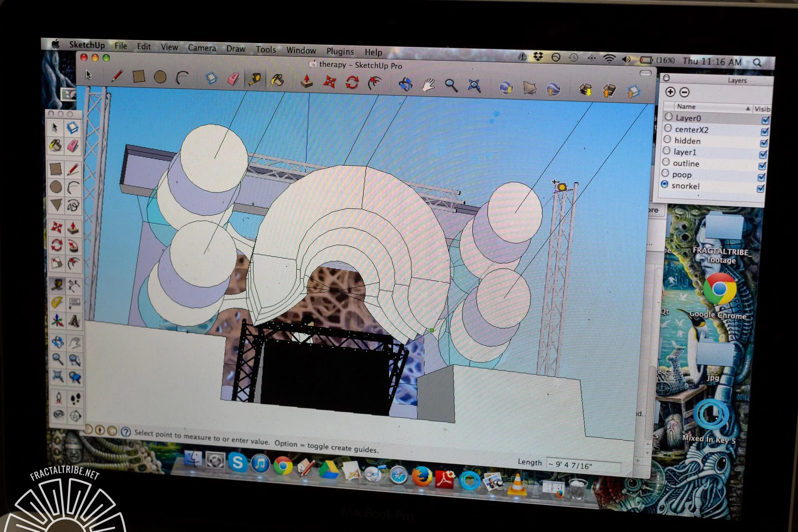Hide the snorkel layer

(760, 189)
